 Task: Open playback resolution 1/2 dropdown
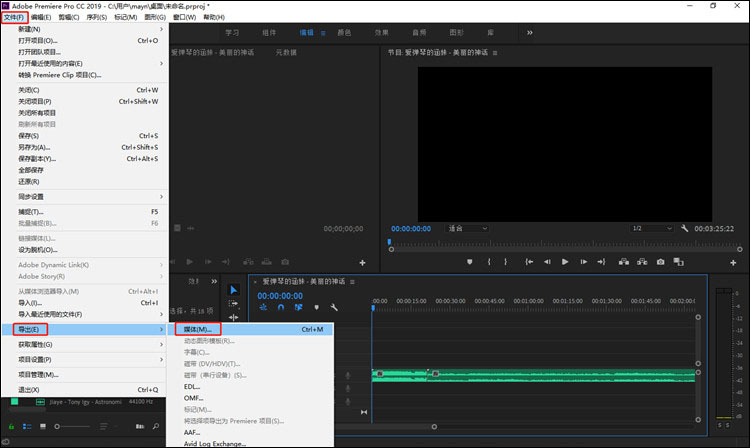pos(652,229)
